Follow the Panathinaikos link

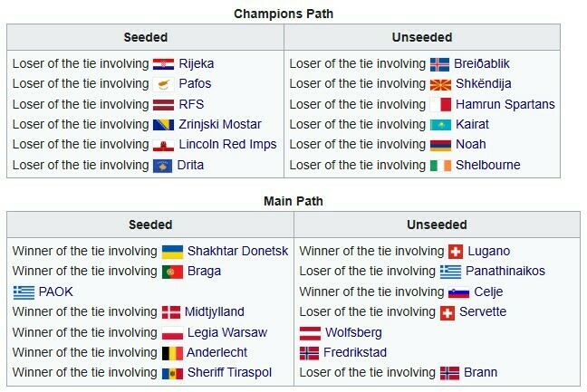coord(505,271)
